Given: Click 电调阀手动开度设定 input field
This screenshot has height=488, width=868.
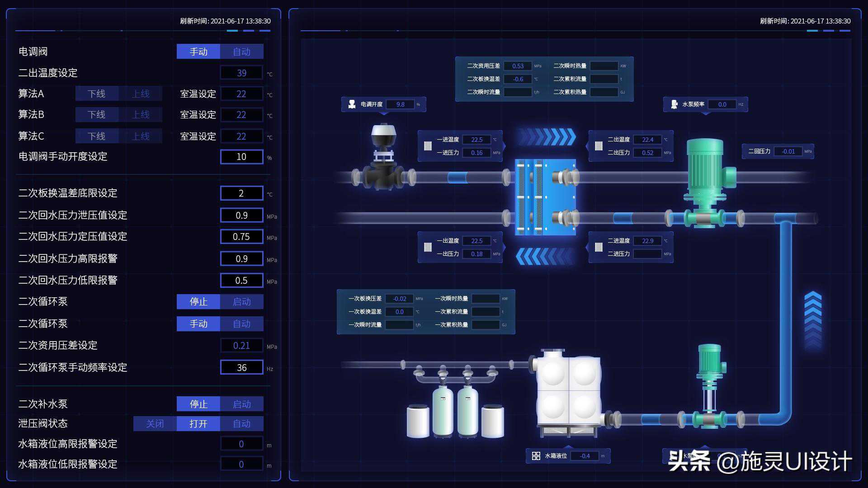Looking at the screenshot, I should (241, 157).
